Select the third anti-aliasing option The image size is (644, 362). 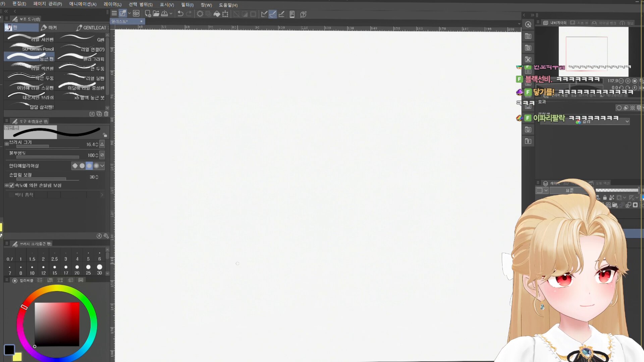89,166
